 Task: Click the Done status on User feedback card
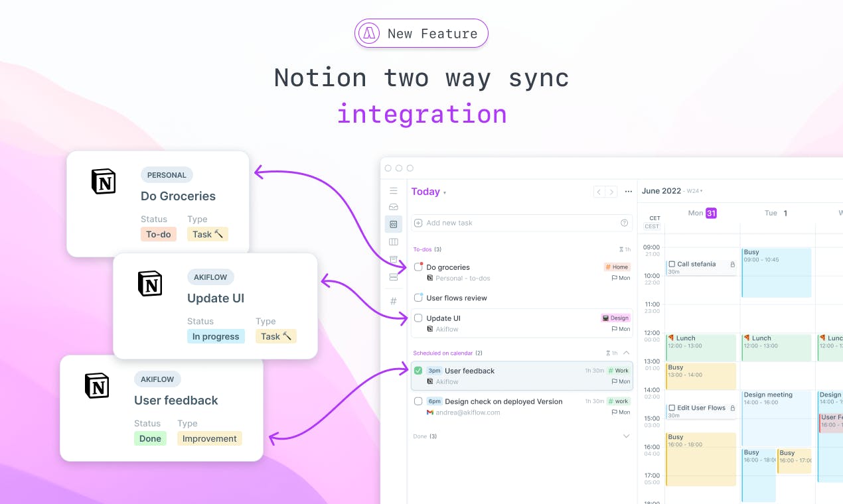click(150, 438)
